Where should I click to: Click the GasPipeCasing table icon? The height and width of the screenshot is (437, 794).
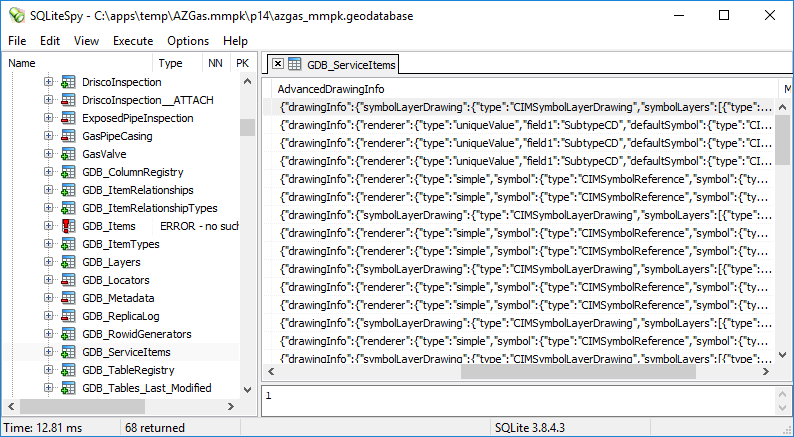click(x=68, y=136)
